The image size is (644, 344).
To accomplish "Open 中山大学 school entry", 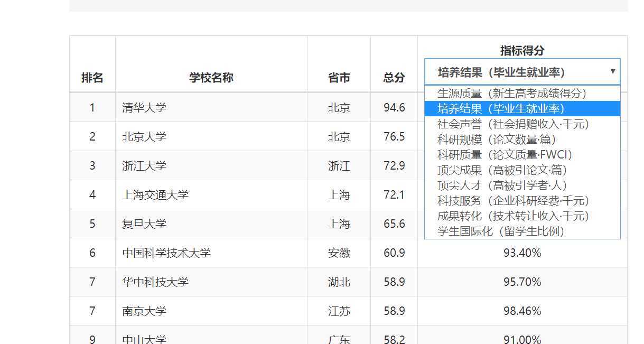I will pos(144,340).
